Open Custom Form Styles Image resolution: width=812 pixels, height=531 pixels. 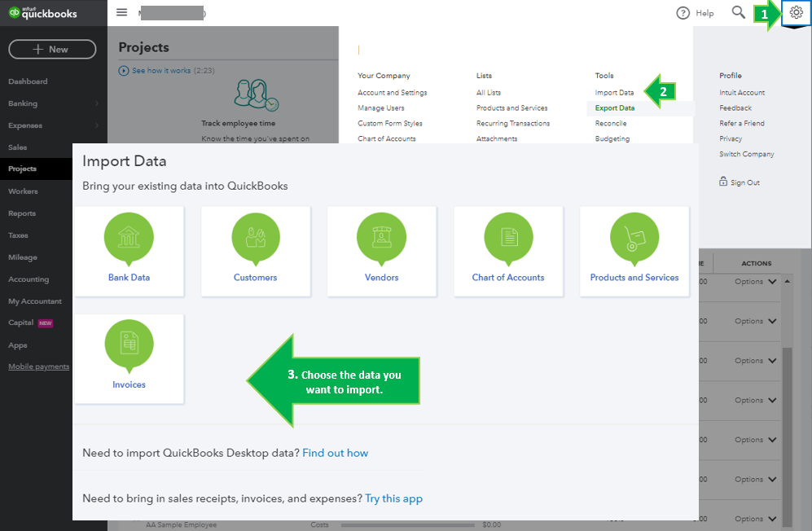click(390, 123)
